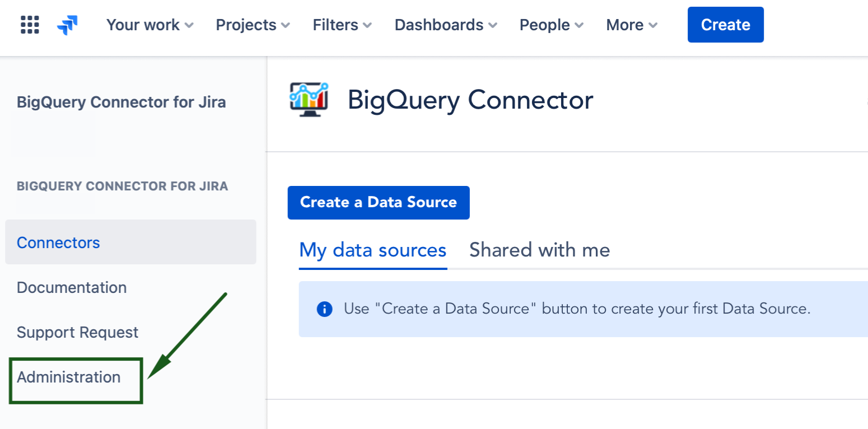Open the Documentation page
The height and width of the screenshot is (429, 868).
pyautogui.click(x=71, y=287)
